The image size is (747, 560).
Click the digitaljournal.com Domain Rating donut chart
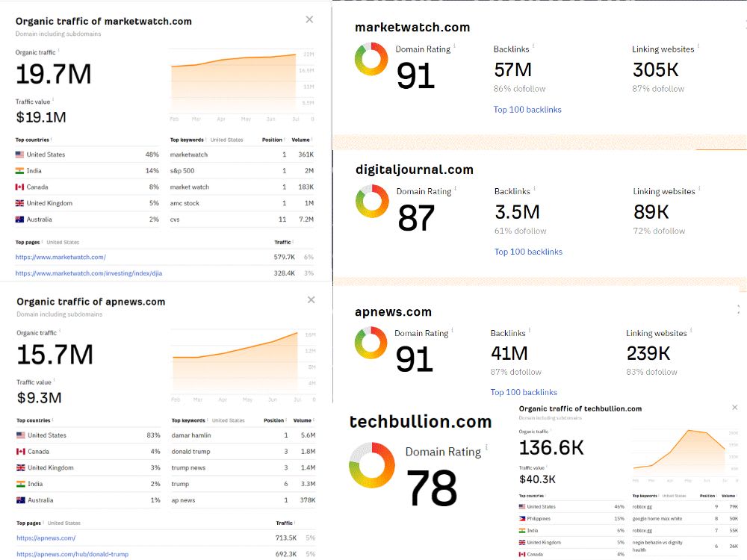[373, 201]
